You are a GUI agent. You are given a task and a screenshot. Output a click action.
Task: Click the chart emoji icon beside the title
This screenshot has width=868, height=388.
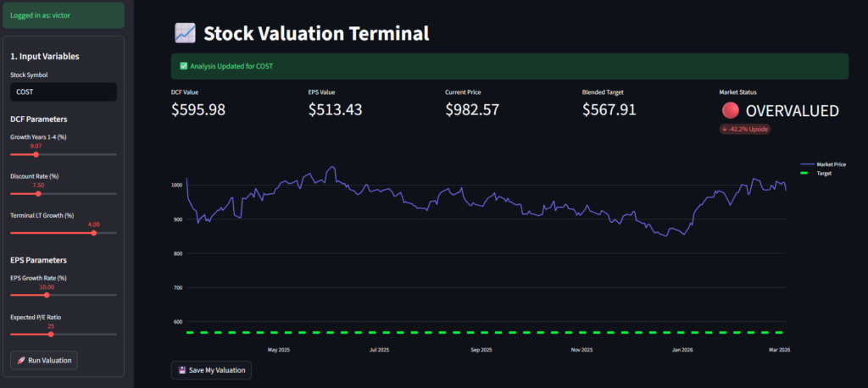pyautogui.click(x=185, y=33)
